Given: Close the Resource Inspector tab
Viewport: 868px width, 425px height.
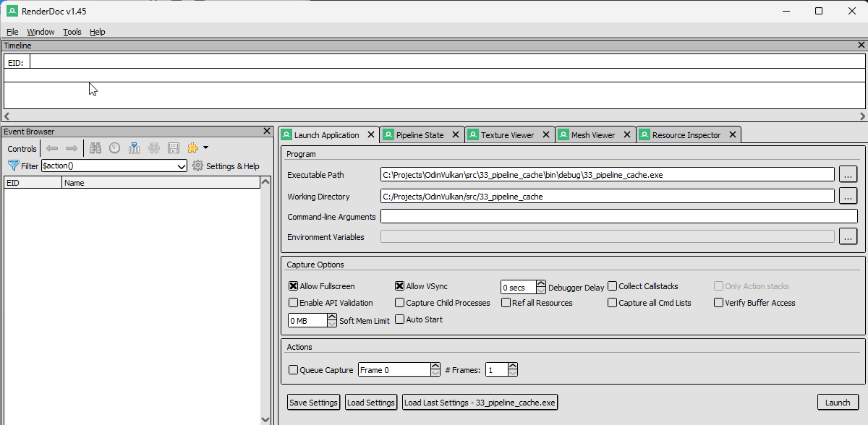Looking at the screenshot, I should tap(733, 134).
